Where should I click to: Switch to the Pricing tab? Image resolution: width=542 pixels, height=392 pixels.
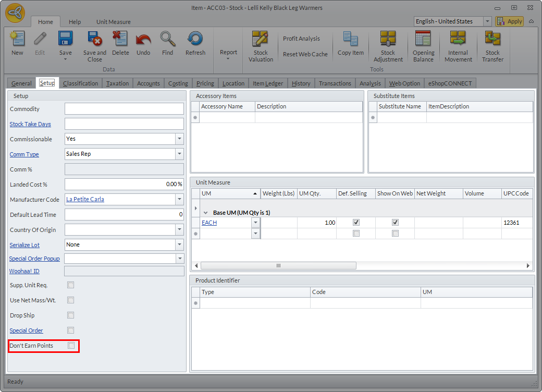pyautogui.click(x=205, y=83)
